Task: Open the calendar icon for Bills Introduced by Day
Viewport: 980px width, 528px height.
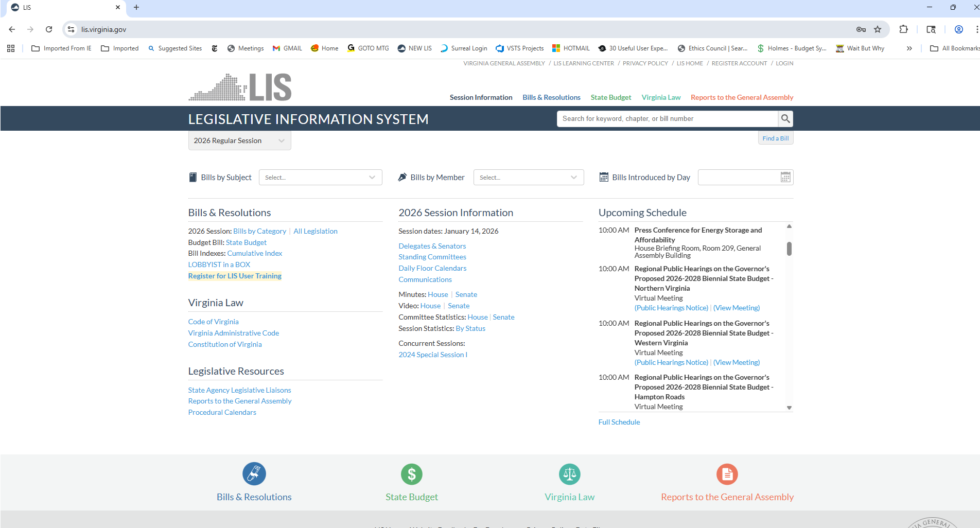Action: coord(785,177)
